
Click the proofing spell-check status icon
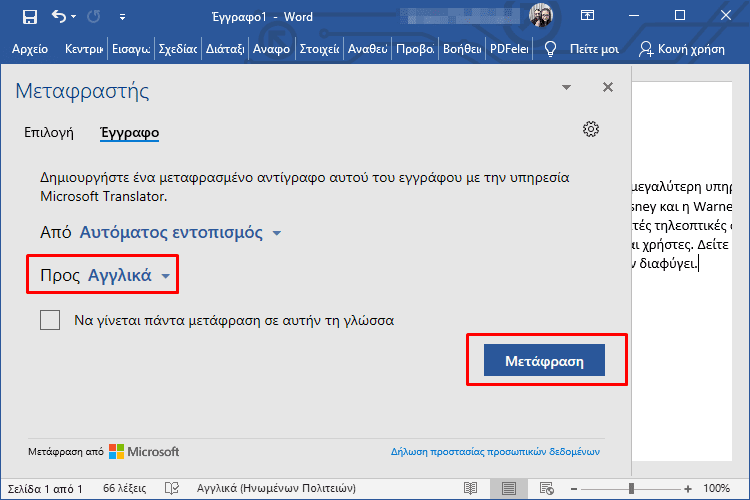(172, 489)
